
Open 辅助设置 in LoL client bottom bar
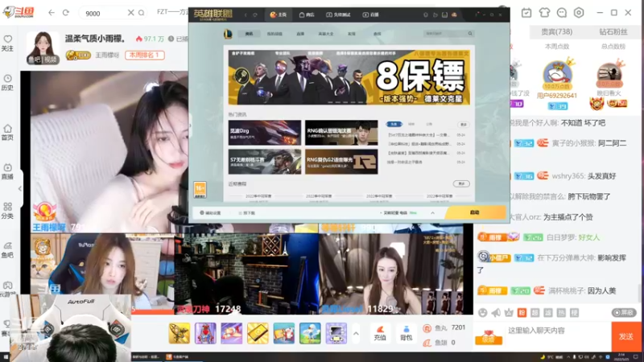pyautogui.click(x=210, y=213)
